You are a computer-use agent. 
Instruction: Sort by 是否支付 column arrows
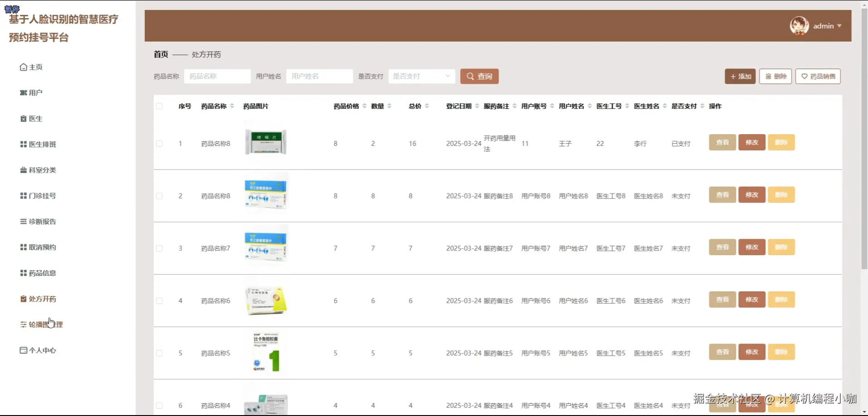pyautogui.click(x=702, y=106)
